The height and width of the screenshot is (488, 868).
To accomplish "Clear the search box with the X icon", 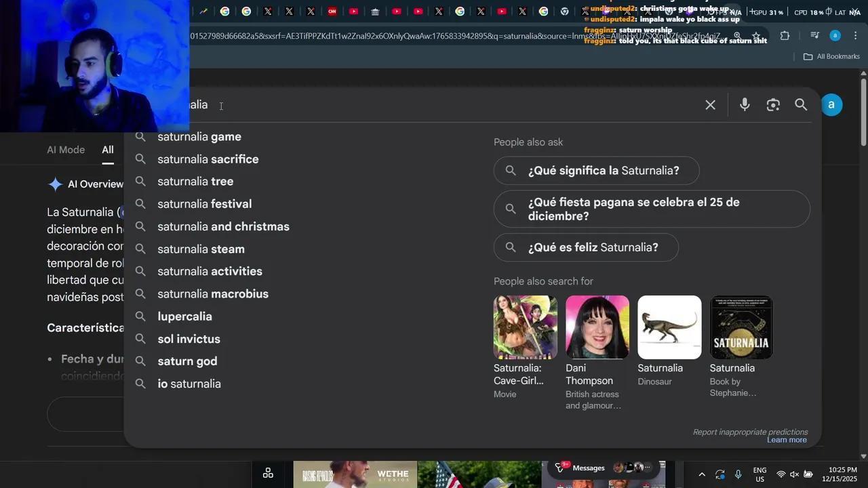I will click(710, 105).
